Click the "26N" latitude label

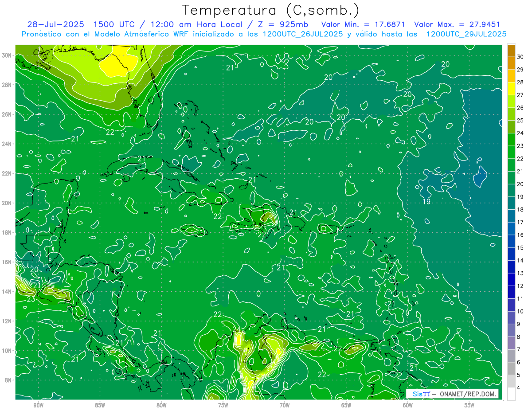click(7, 114)
